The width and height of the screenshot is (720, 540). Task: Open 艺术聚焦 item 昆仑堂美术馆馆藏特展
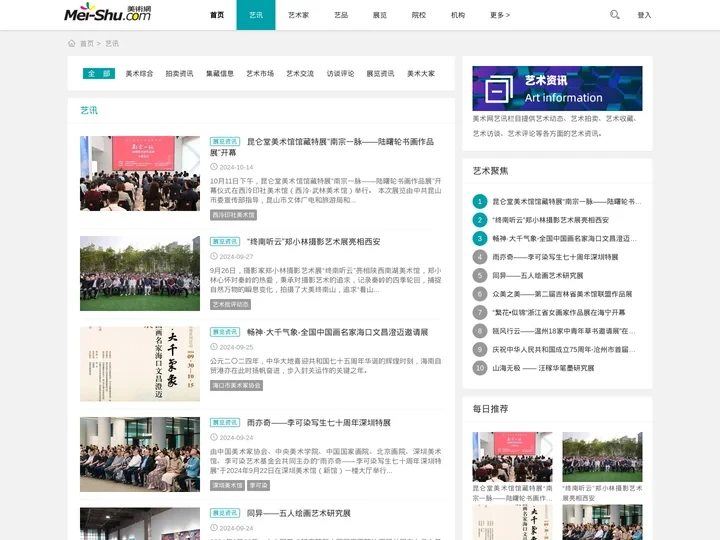(x=567, y=202)
